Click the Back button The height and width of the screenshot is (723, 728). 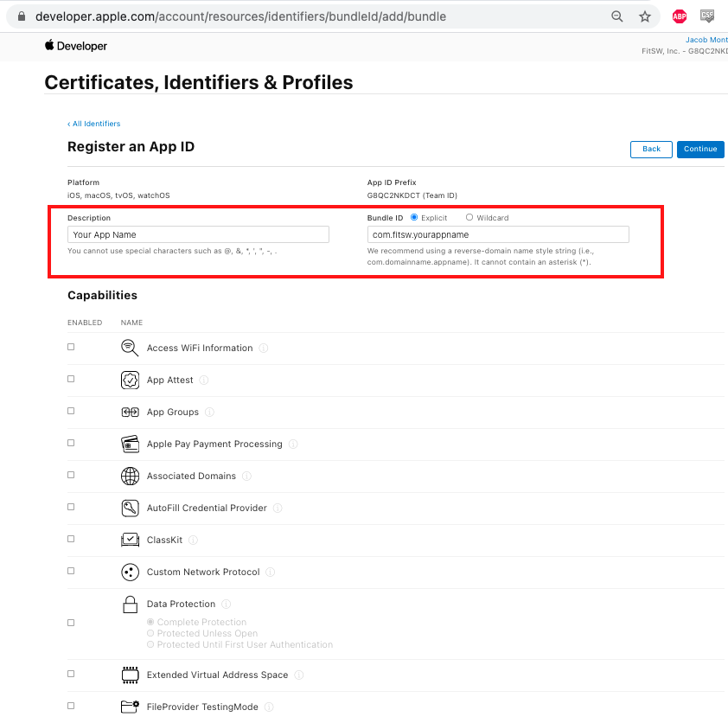tap(651, 149)
